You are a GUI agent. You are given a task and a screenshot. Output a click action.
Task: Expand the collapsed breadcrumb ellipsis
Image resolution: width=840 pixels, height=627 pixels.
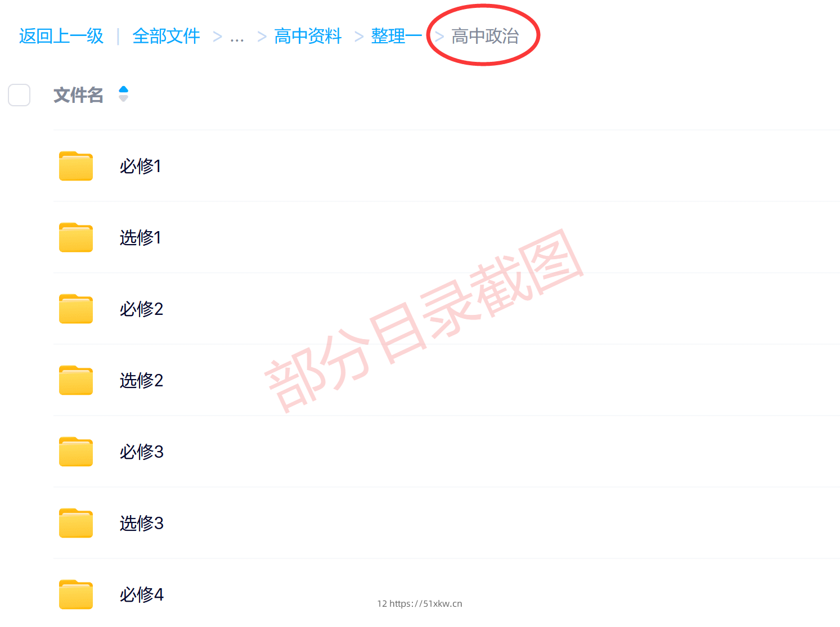237,37
